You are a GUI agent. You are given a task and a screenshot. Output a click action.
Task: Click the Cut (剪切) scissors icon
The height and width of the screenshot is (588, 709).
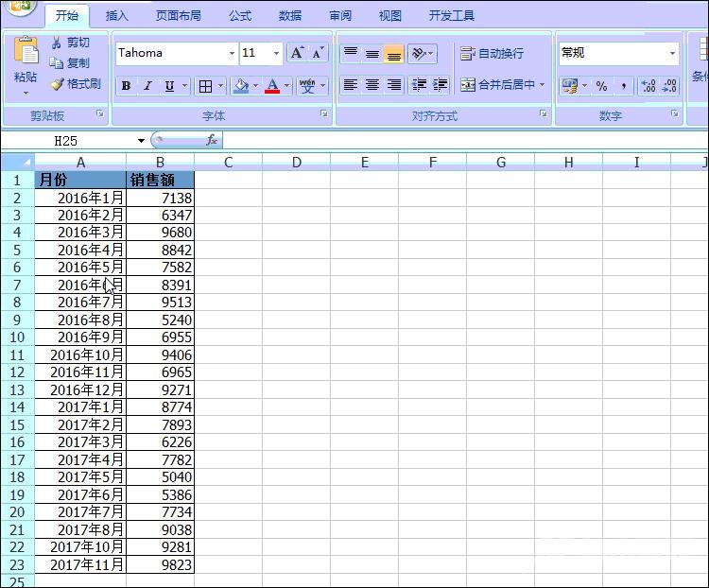coord(57,43)
